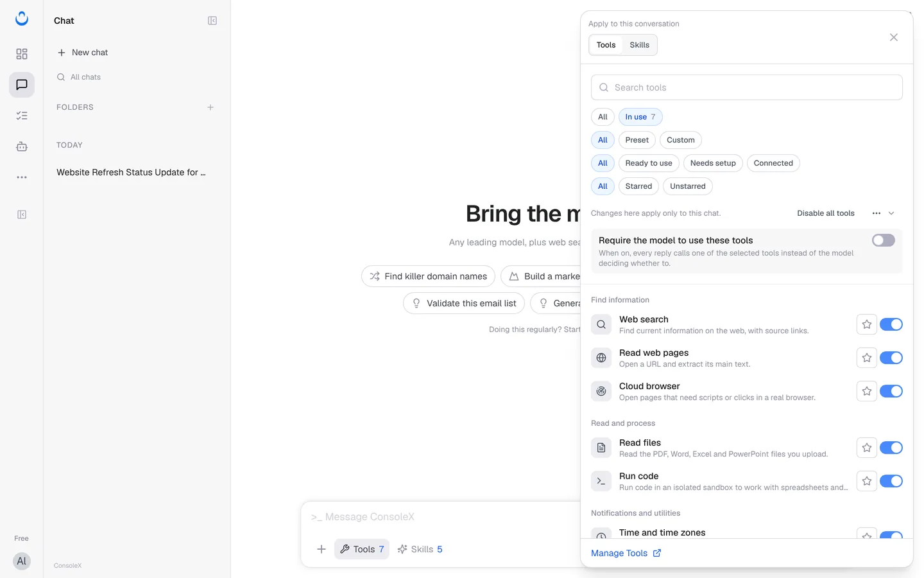Select the Tools tab
Viewport: 924px width, 578px height.
coord(606,45)
